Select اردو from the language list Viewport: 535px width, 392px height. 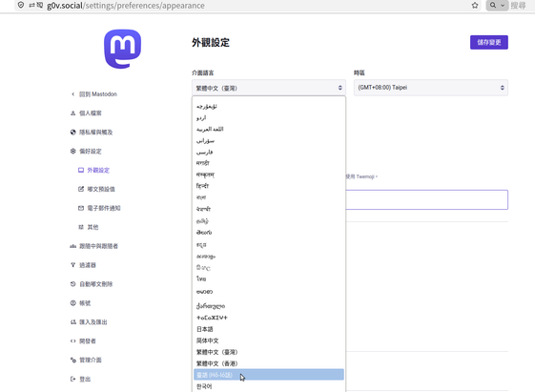coord(269,117)
